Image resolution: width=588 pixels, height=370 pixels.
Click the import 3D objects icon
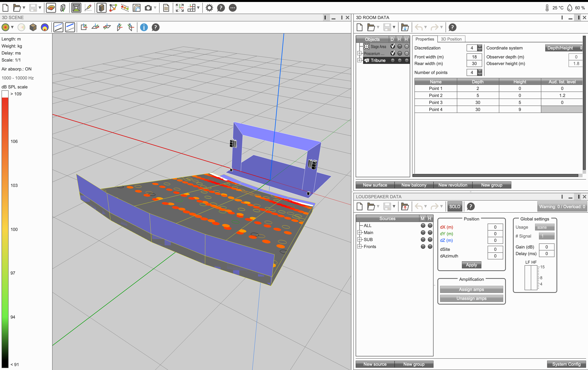[x=63, y=8]
